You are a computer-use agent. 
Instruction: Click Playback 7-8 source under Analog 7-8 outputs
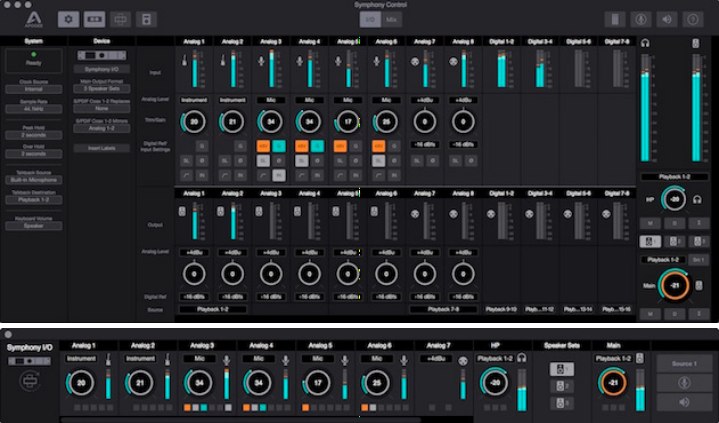(443, 309)
